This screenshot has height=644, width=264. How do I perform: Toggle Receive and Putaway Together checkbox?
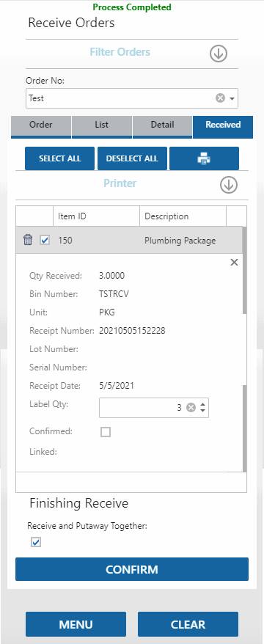click(36, 543)
